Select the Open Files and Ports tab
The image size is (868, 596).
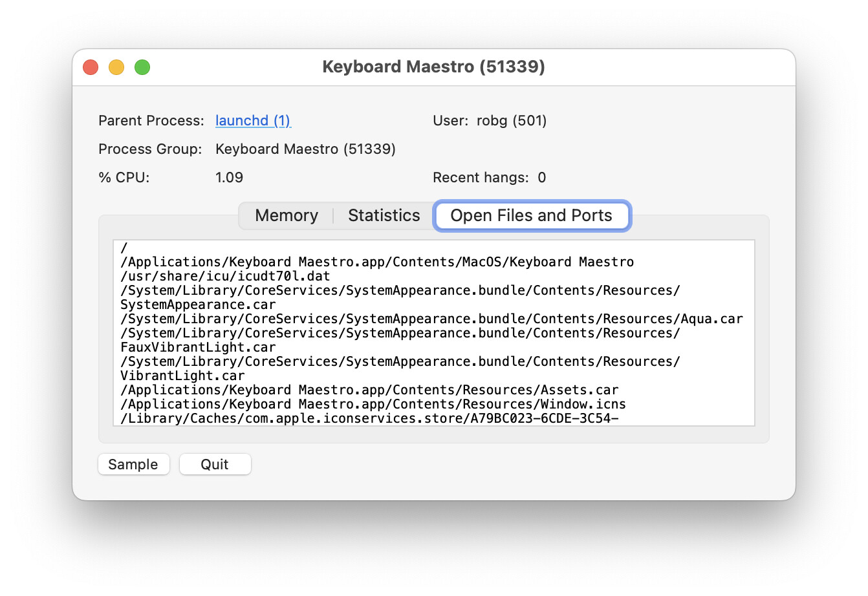click(x=532, y=215)
